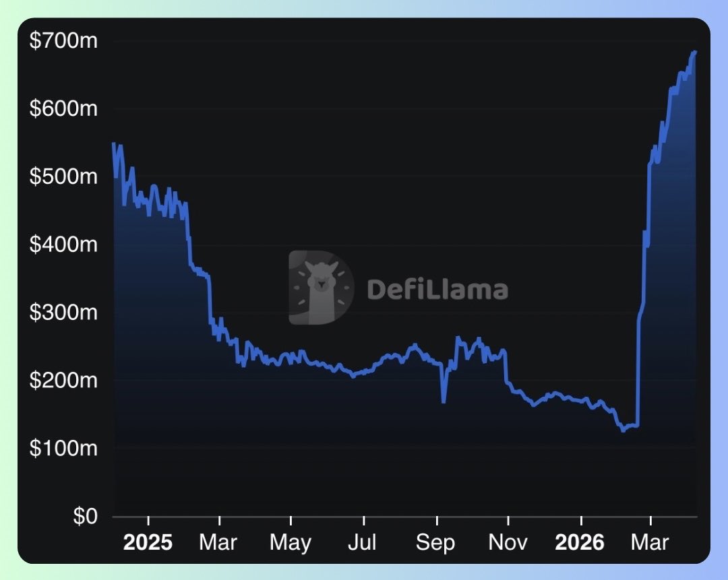Click the Sep x-axis label
Screen dimensions: 728x580
[x=435, y=544]
